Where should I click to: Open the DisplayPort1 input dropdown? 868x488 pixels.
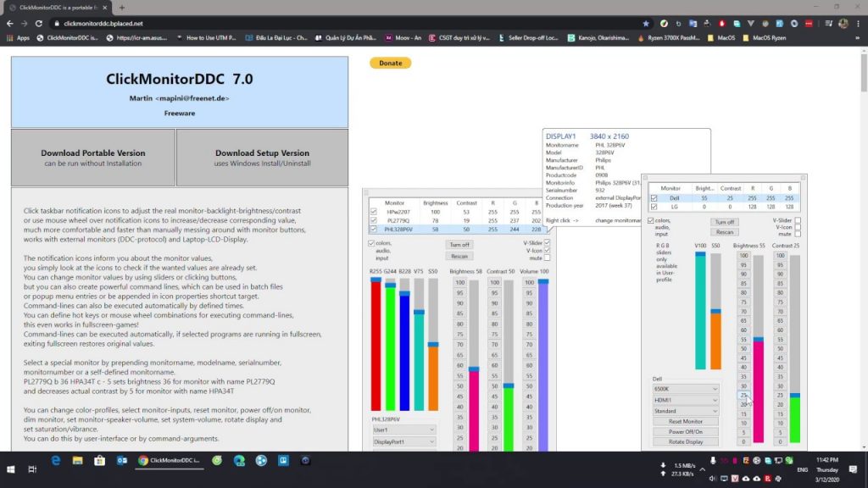tap(403, 441)
